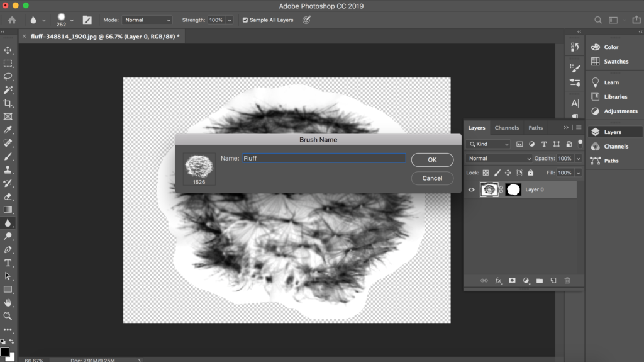644x362 pixels.
Task: Open the Layers panel flyout menu
Action: point(579,128)
